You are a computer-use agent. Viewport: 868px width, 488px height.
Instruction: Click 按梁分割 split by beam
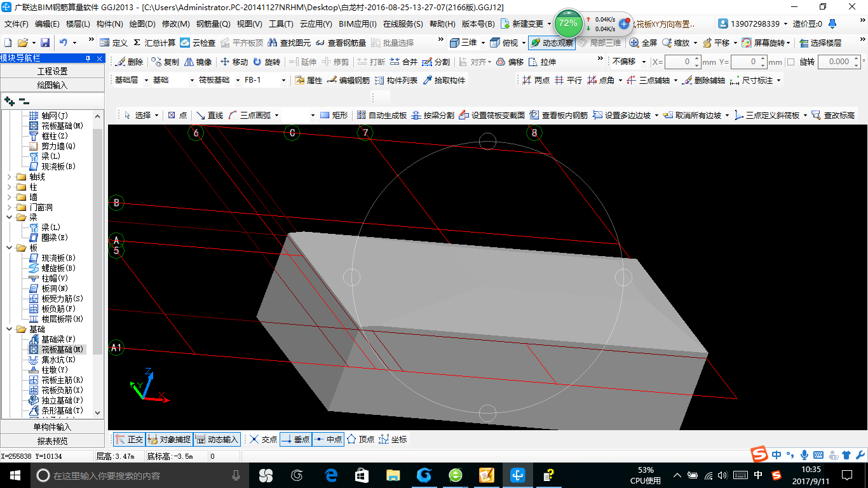coord(433,116)
